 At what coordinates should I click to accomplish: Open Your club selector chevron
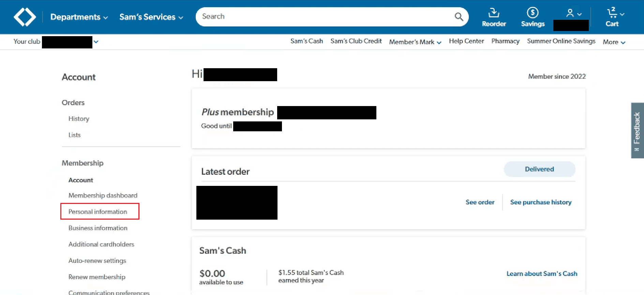point(96,42)
